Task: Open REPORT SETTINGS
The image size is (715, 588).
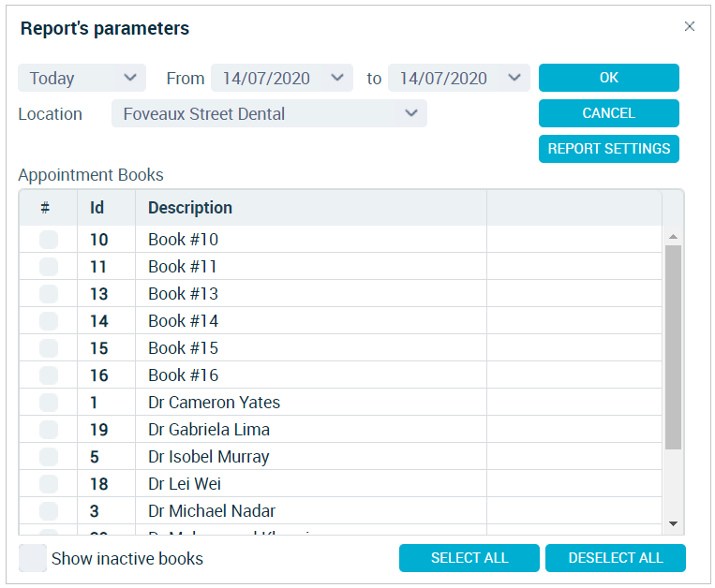Action: tap(609, 149)
